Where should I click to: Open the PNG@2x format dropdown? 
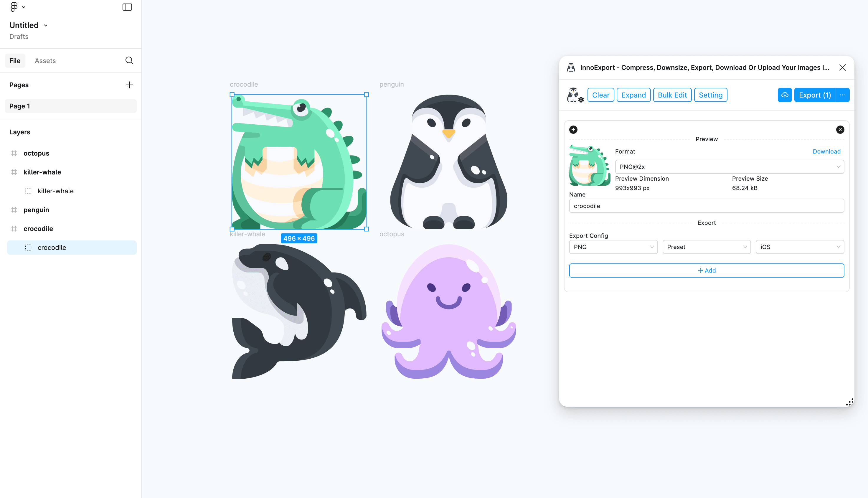click(x=730, y=166)
